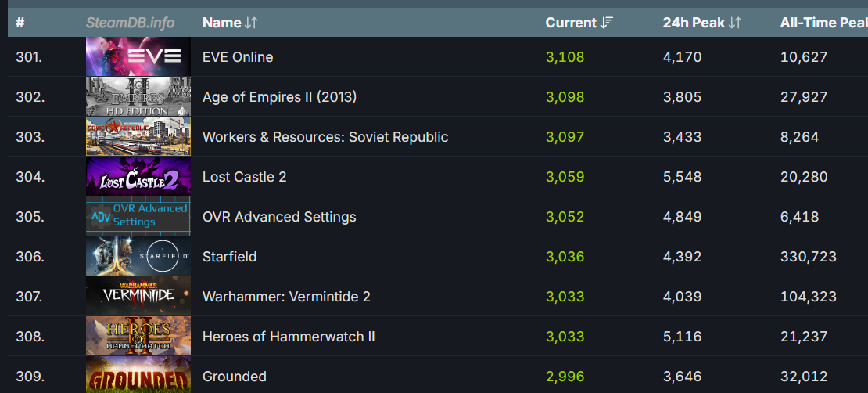Open the Starfield banner thumbnail
This screenshot has width=868, height=393.
[138, 256]
